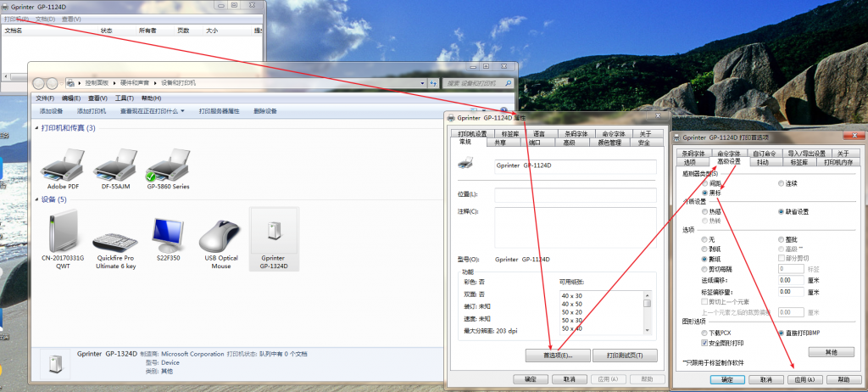Open the 导入/导出设置 tab
Viewport: 868px width, 392px height.
point(806,153)
